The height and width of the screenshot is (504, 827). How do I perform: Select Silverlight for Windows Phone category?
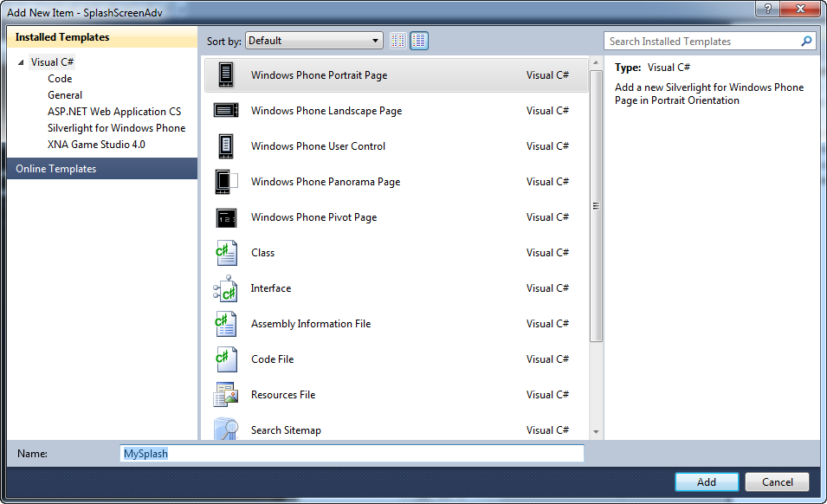point(117,127)
